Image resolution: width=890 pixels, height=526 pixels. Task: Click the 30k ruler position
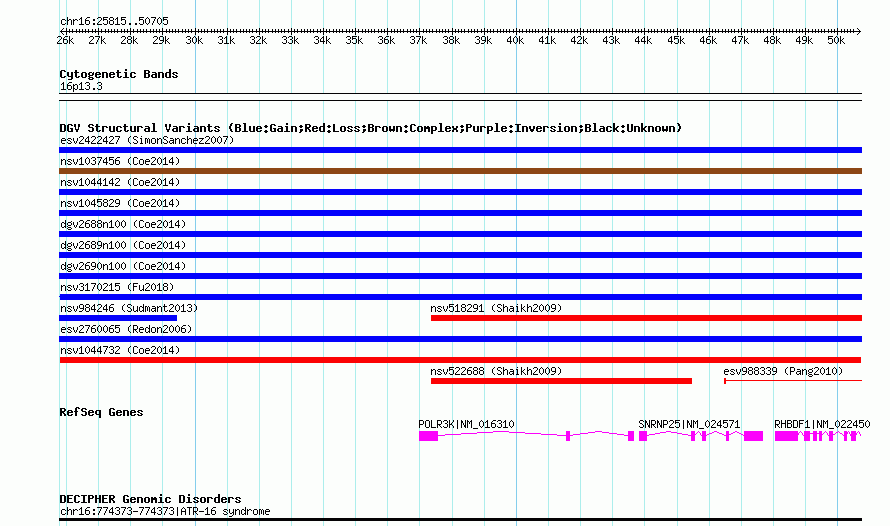pyautogui.click(x=194, y=40)
